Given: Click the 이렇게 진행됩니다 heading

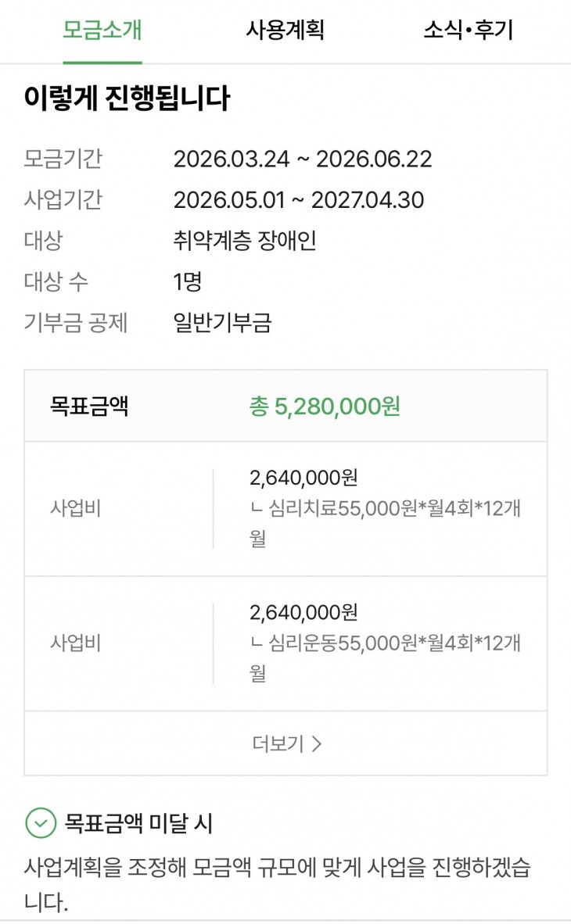Looking at the screenshot, I should click(x=127, y=98).
